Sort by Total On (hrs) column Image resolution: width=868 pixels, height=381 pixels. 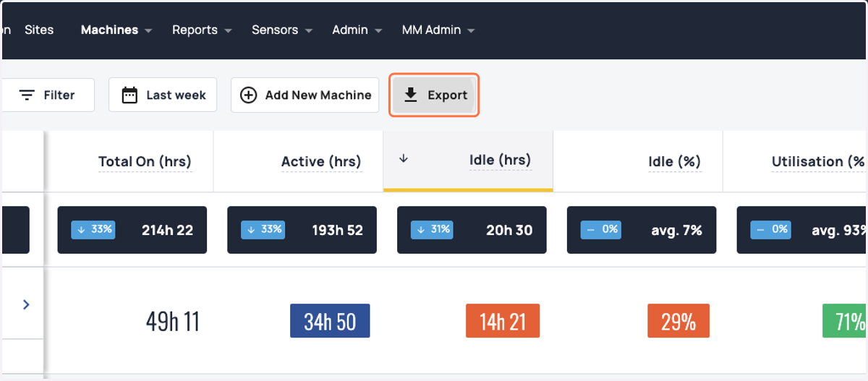tap(145, 161)
